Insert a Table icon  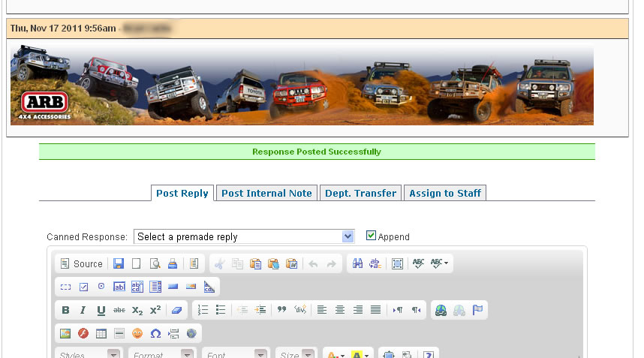(x=101, y=334)
